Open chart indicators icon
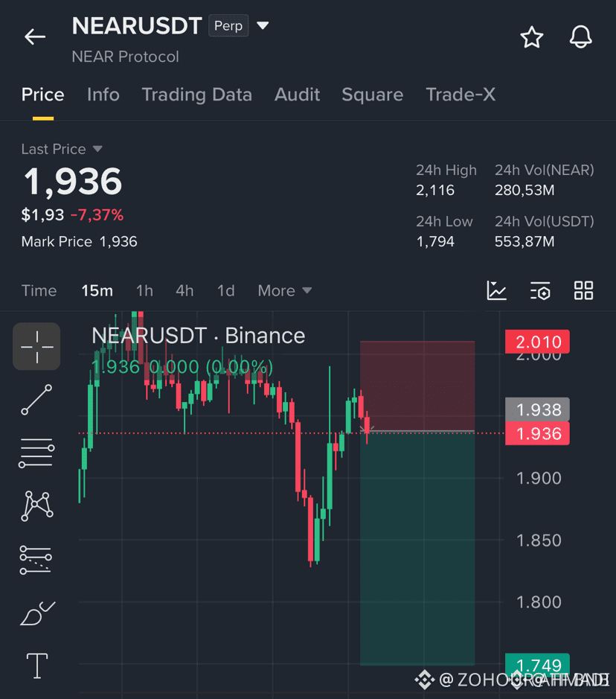 pyautogui.click(x=497, y=290)
